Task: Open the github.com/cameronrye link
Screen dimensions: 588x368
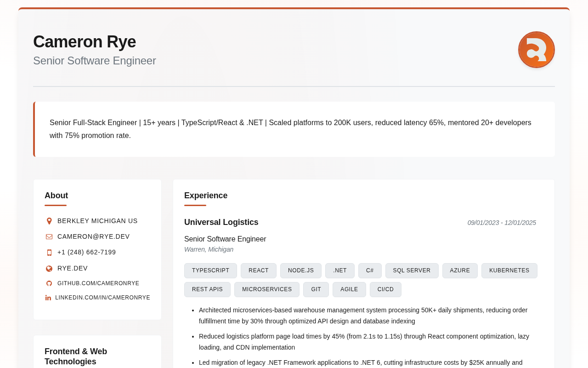Action: pyautogui.click(x=98, y=283)
